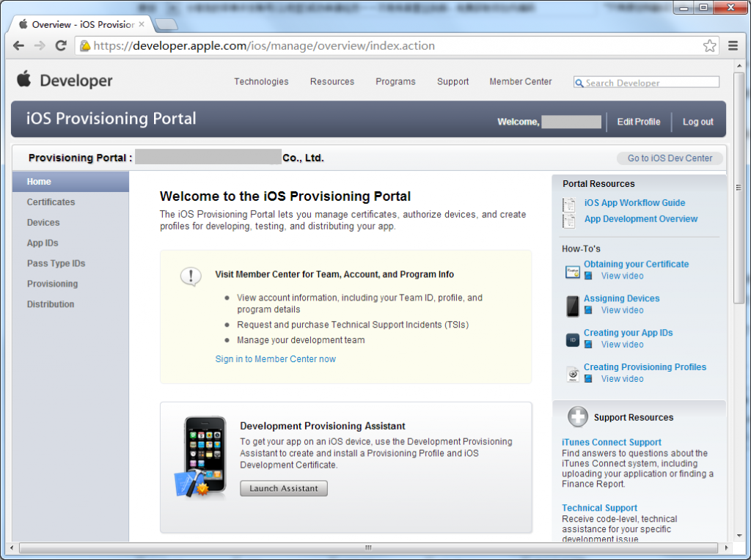Image resolution: width=751 pixels, height=560 pixels.
Task: Open Assigning Devices how-to
Action: pyautogui.click(x=621, y=298)
